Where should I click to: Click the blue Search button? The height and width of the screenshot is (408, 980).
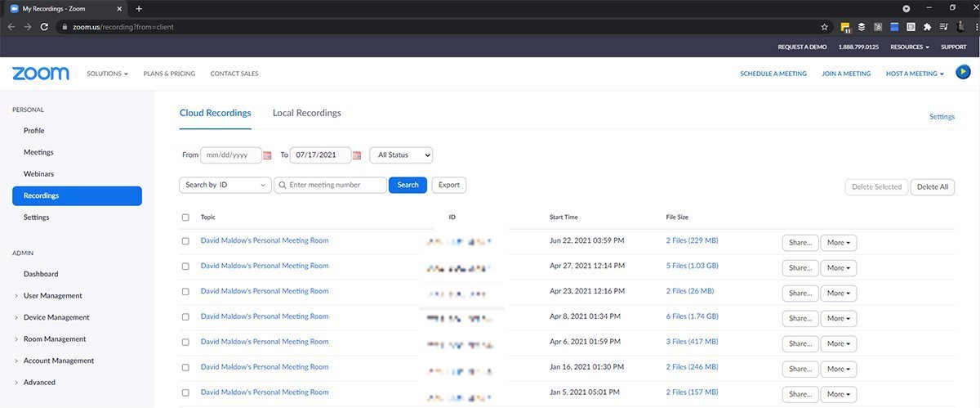408,185
